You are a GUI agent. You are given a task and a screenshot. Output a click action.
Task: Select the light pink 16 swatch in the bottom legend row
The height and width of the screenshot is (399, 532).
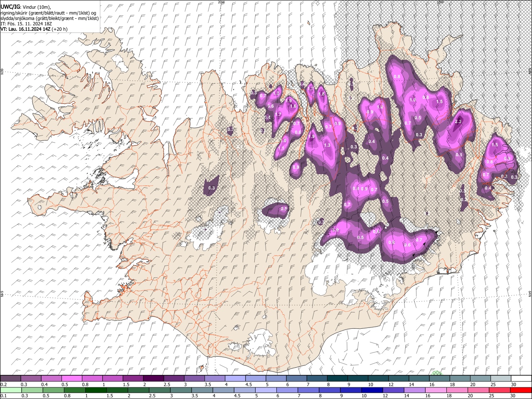coord(436,390)
